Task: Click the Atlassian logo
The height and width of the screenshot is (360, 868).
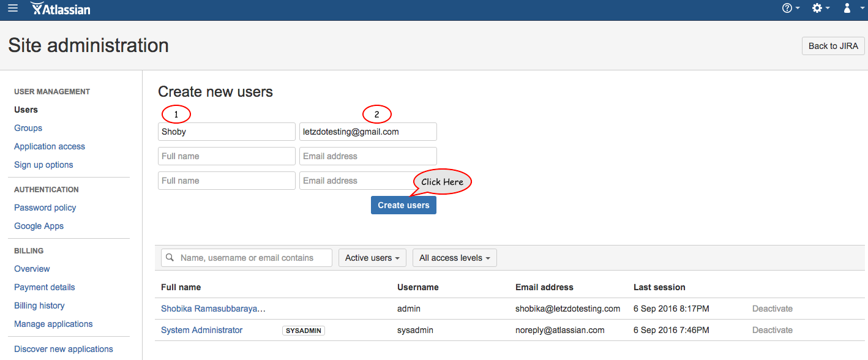Action: 61,9
